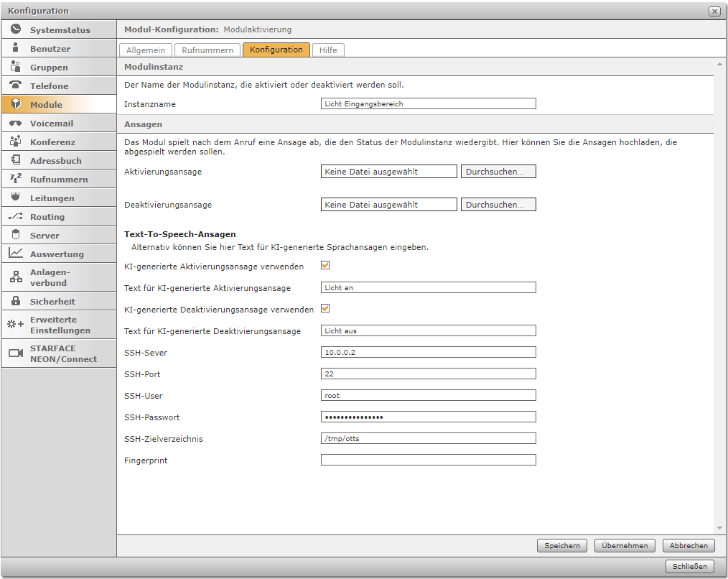Open the Konferenz sidebar section

(58, 142)
